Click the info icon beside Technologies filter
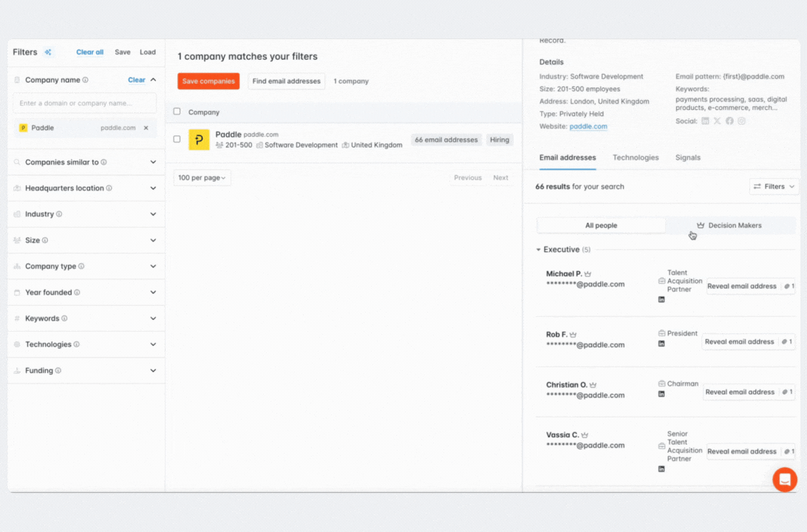This screenshot has width=807, height=532. [77, 344]
